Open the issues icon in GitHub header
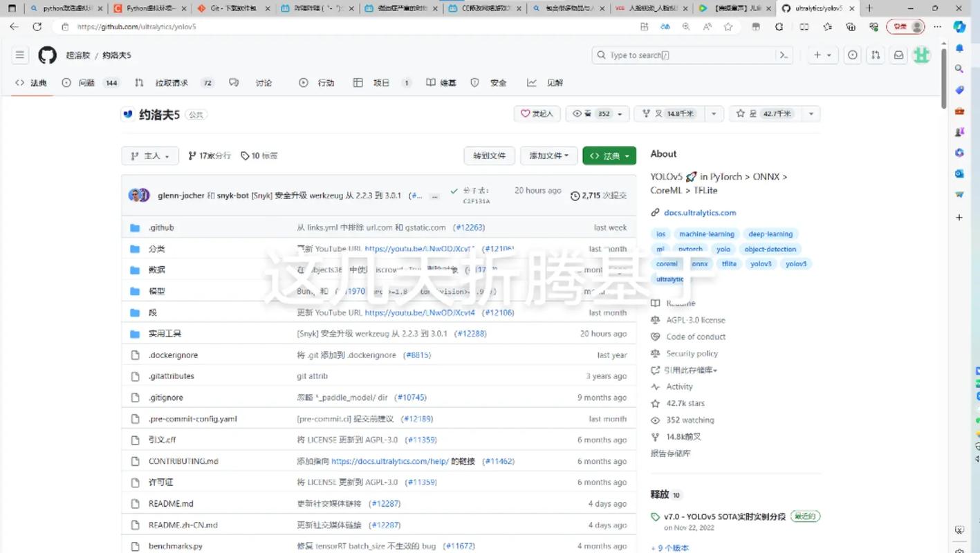 pos(853,55)
